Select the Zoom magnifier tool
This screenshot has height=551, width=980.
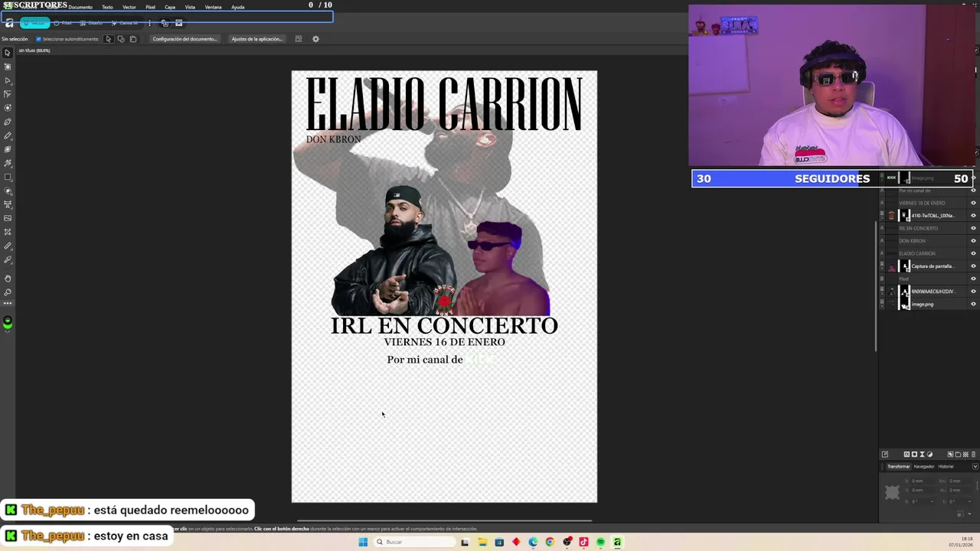click(8, 292)
